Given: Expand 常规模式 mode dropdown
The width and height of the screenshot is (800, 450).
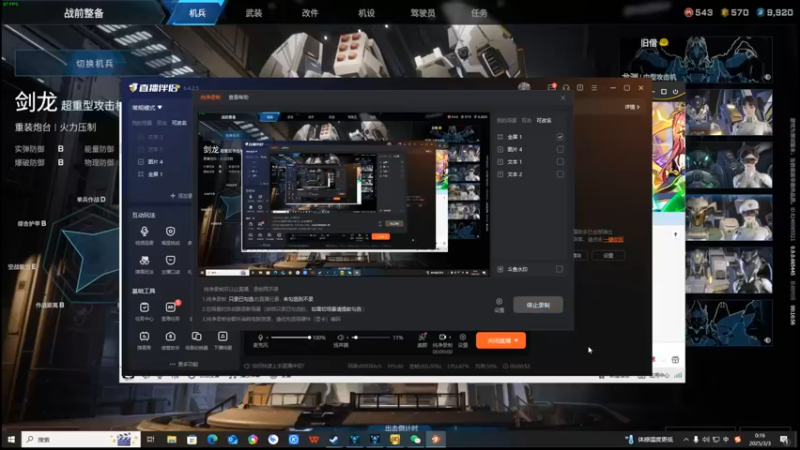Looking at the screenshot, I should [147, 108].
